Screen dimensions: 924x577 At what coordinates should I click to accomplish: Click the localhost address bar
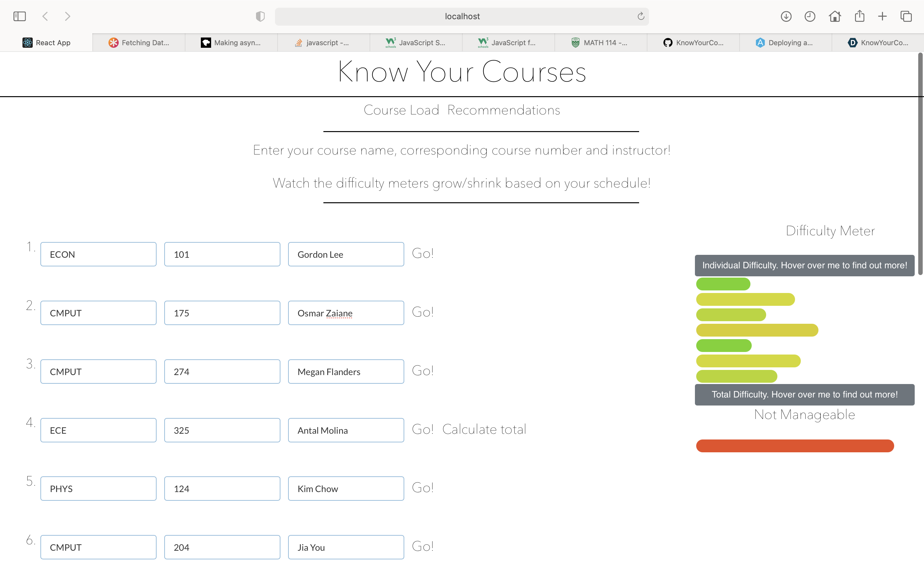(461, 16)
